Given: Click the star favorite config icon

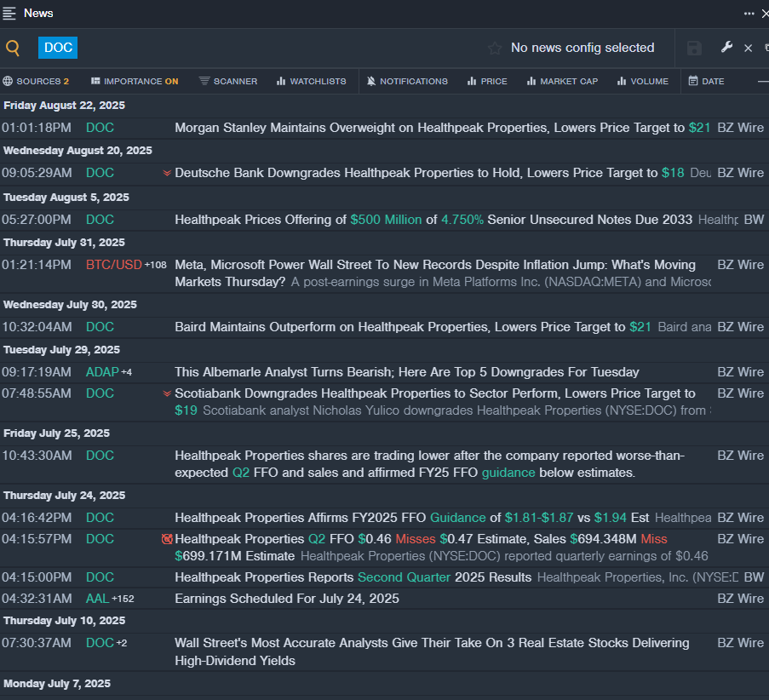Looking at the screenshot, I should point(495,48).
